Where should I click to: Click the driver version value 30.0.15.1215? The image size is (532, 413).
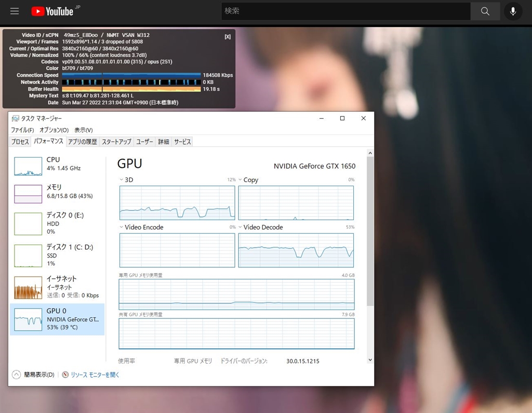[x=303, y=361]
